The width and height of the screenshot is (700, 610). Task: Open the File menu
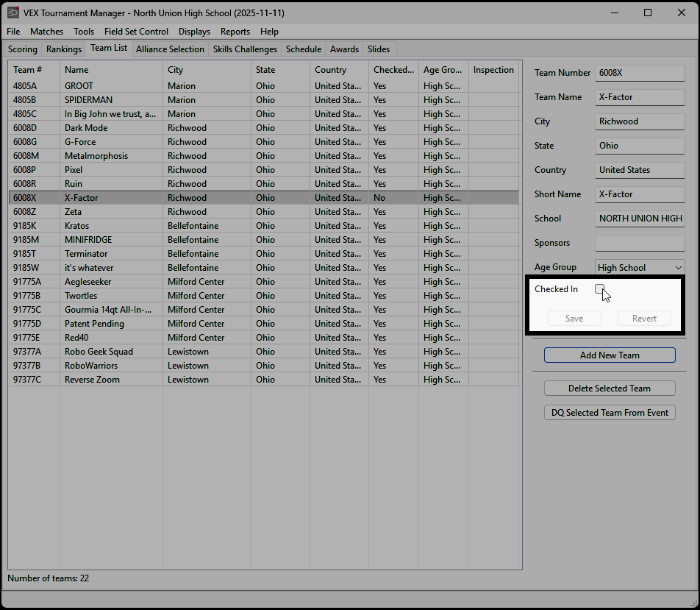pyautogui.click(x=13, y=32)
